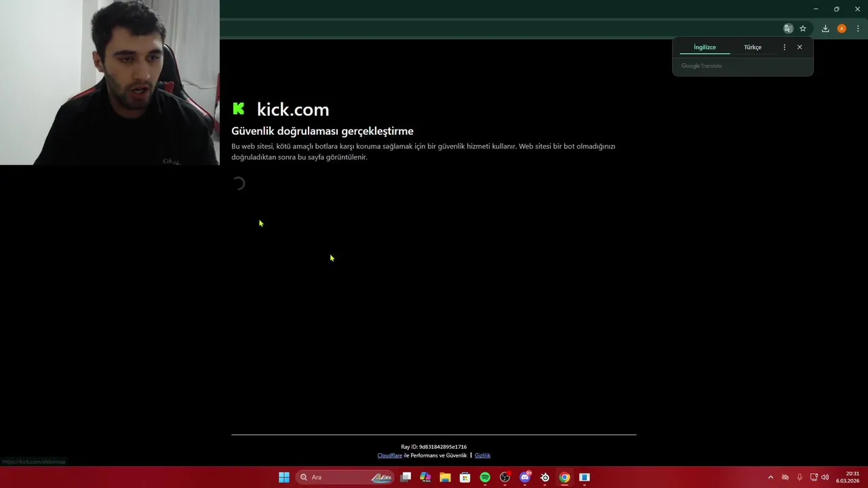Click the Google Translate icon in address bar

point(788,28)
